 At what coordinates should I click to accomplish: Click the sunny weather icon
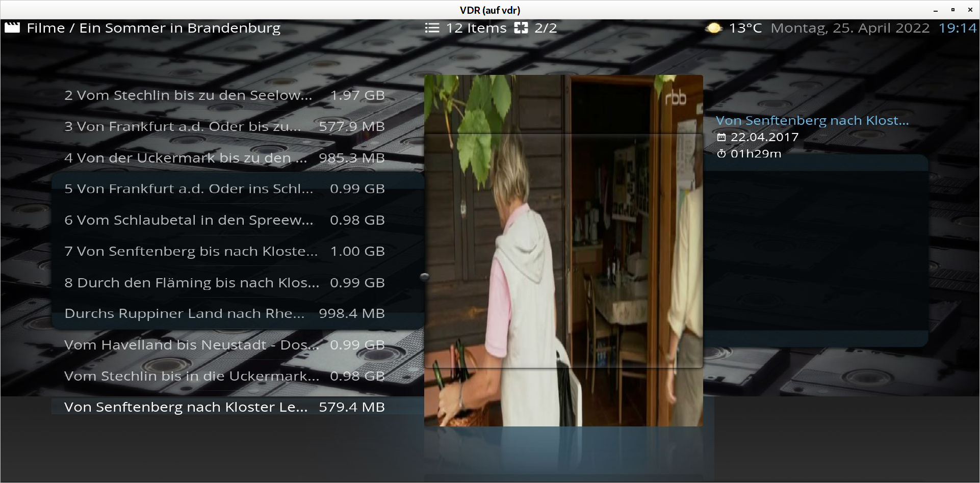[x=714, y=28]
